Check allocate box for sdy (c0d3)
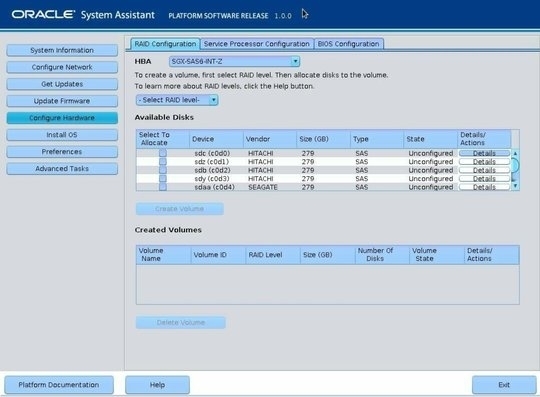 tap(163, 179)
